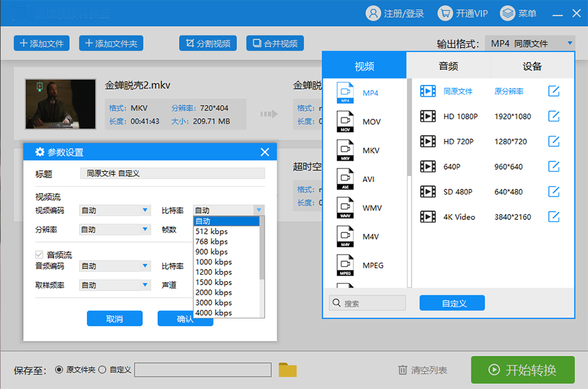The height and width of the screenshot is (389, 588).
Task: Confirm parameter settings with 确认
Action: [186, 319]
